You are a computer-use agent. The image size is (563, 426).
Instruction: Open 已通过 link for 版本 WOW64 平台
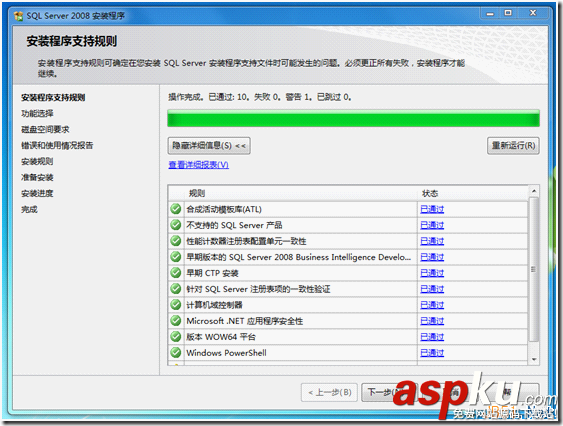tap(432, 337)
